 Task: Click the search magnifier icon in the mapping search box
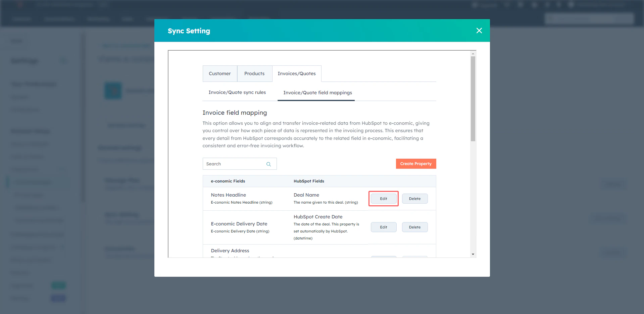point(268,164)
